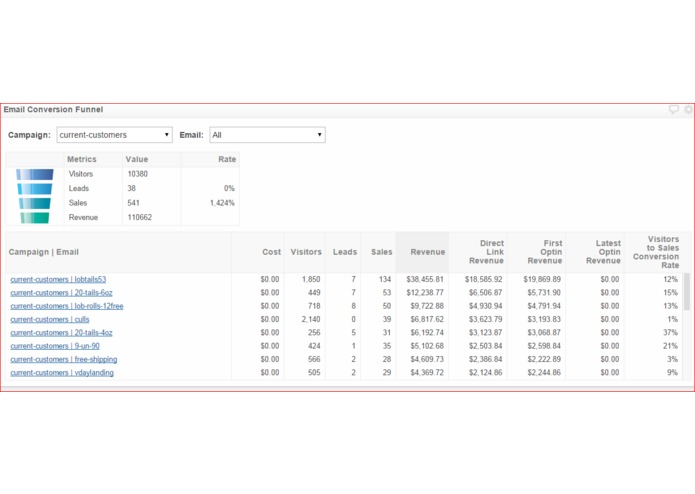The image size is (695, 494).
Task: Click the revenue cell $9,722.88
Action: pyautogui.click(x=427, y=306)
